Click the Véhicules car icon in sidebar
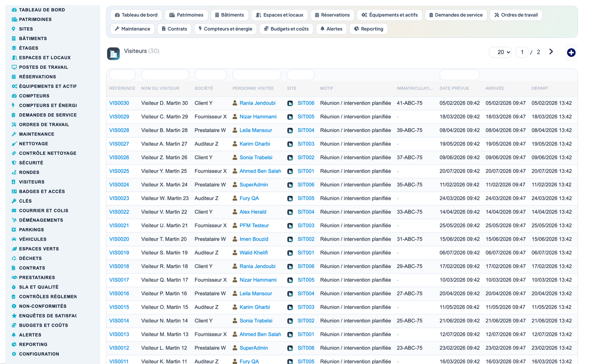 14,239
